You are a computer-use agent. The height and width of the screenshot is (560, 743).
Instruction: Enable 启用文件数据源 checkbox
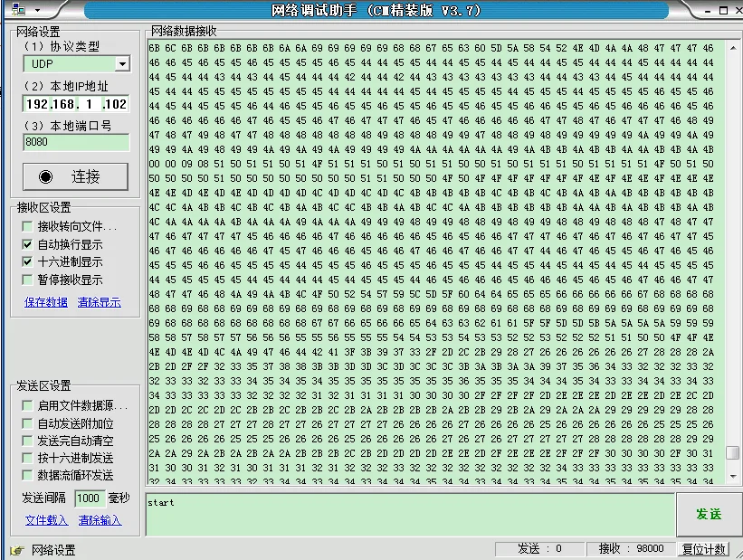pos(27,405)
